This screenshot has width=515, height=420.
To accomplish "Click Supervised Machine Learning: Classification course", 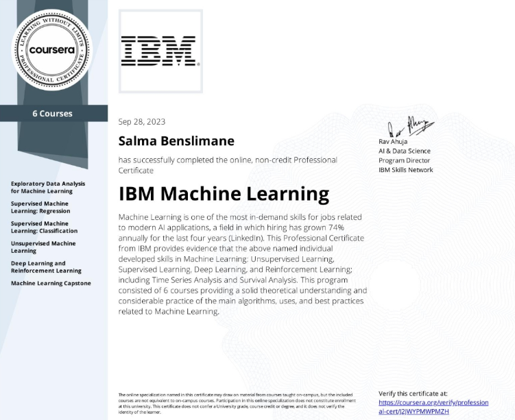I will click(x=44, y=227).
